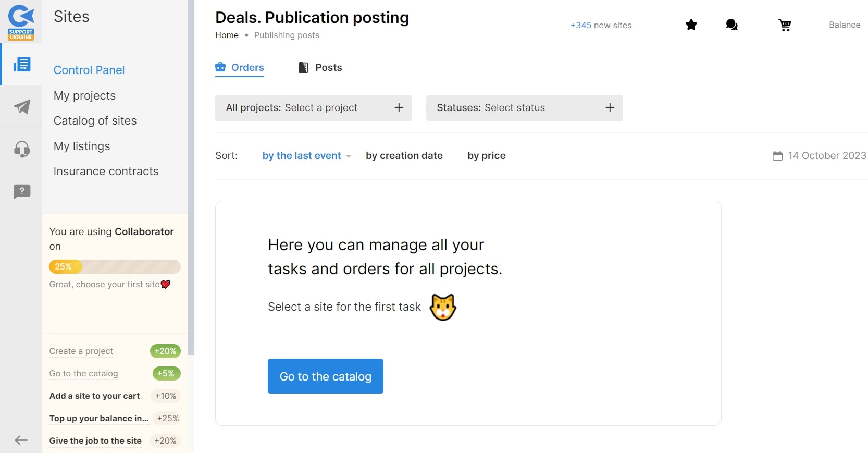Sort orders by creation date
The image size is (868, 453).
(x=404, y=155)
